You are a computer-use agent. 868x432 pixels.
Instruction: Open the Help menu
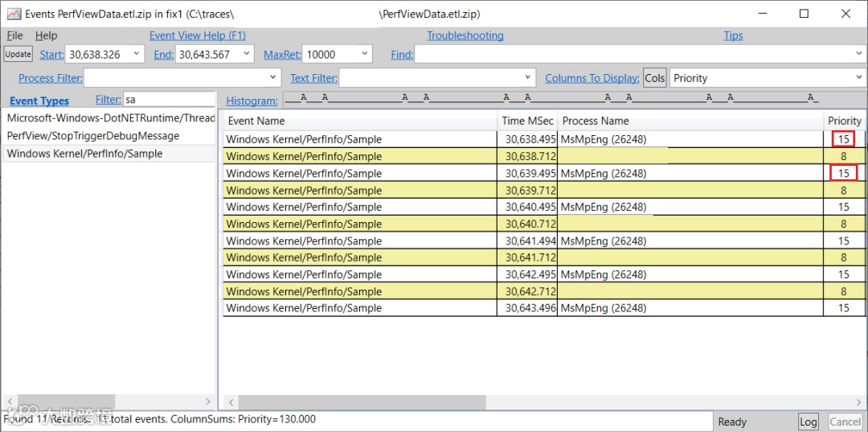coord(46,35)
